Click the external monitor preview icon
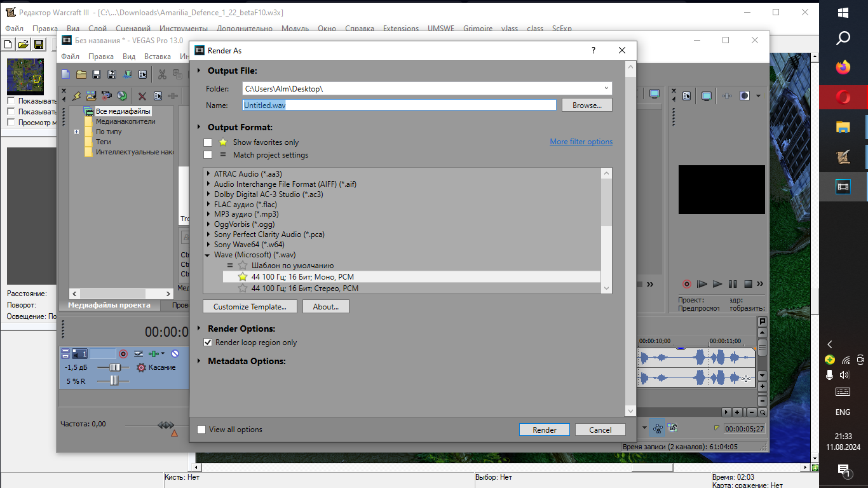The height and width of the screenshot is (488, 868). tap(706, 96)
